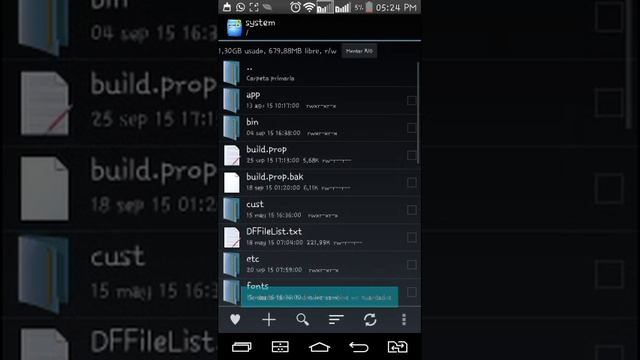Tap the home navigation button
Screen dimensions: 640x360
319,347
